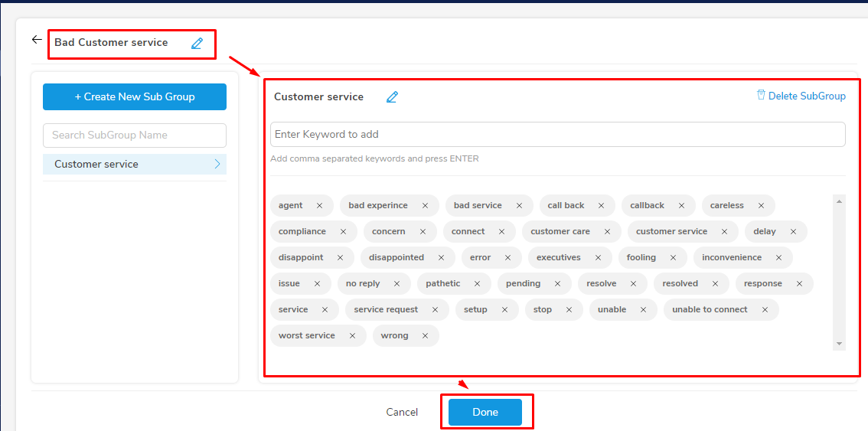
Task: Delete the 'callback' keyword chip
Action: (x=681, y=205)
